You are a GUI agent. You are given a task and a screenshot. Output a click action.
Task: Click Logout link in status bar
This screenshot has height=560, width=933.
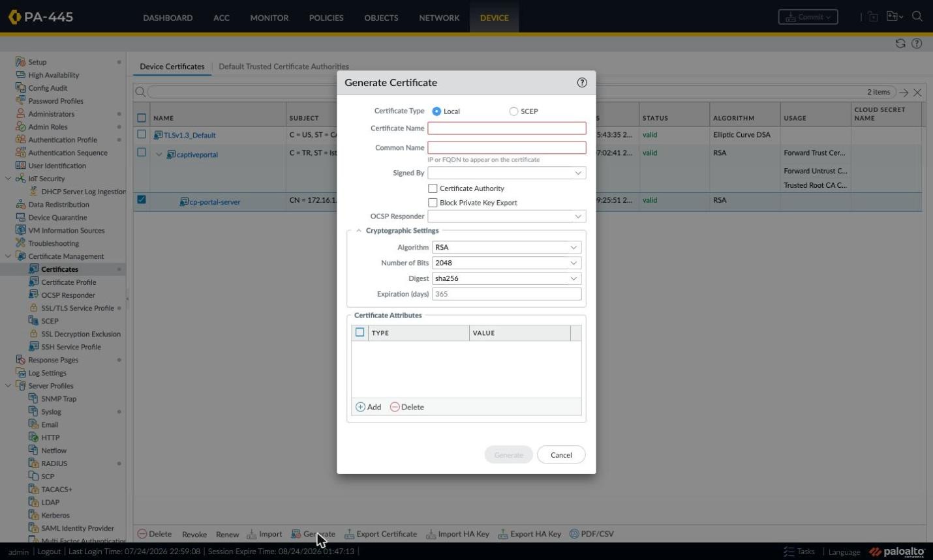click(x=49, y=552)
